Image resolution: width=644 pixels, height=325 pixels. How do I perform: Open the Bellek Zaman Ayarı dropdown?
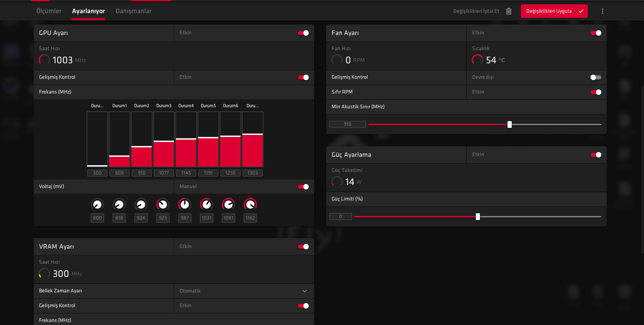pos(244,291)
